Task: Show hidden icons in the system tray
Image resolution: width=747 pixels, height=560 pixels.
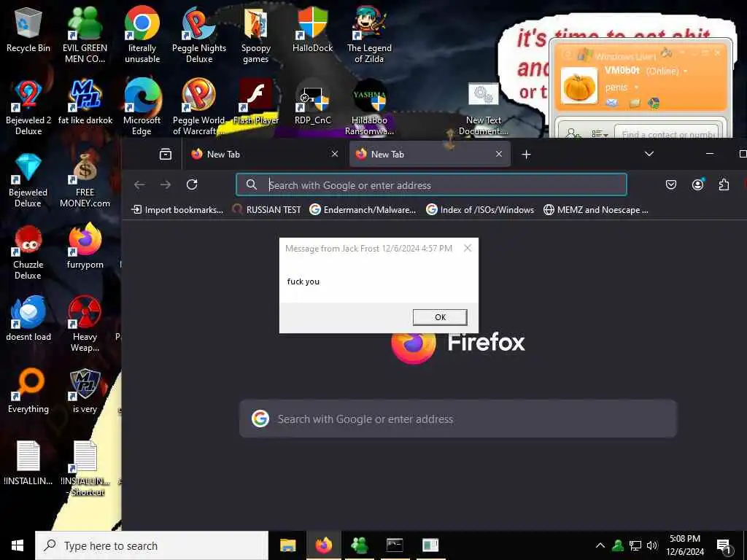Action: click(600, 545)
